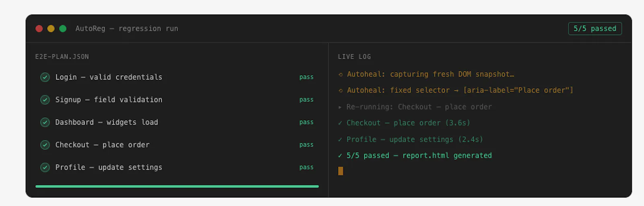Click the green test progress bar
The width and height of the screenshot is (644, 206).
point(177,186)
